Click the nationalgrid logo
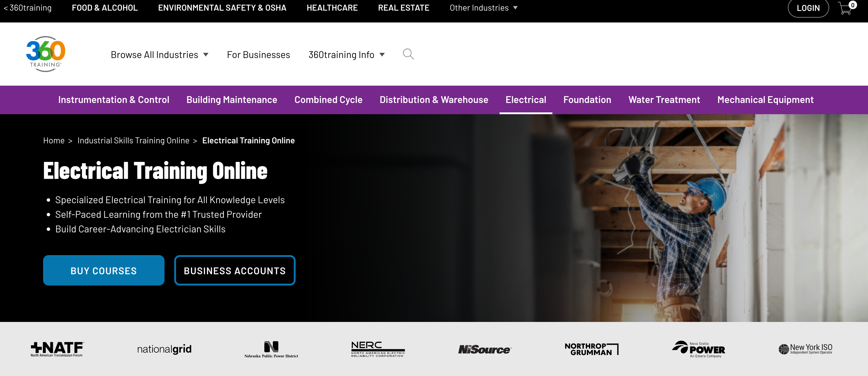The height and width of the screenshot is (376, 868). click(164, 349)
